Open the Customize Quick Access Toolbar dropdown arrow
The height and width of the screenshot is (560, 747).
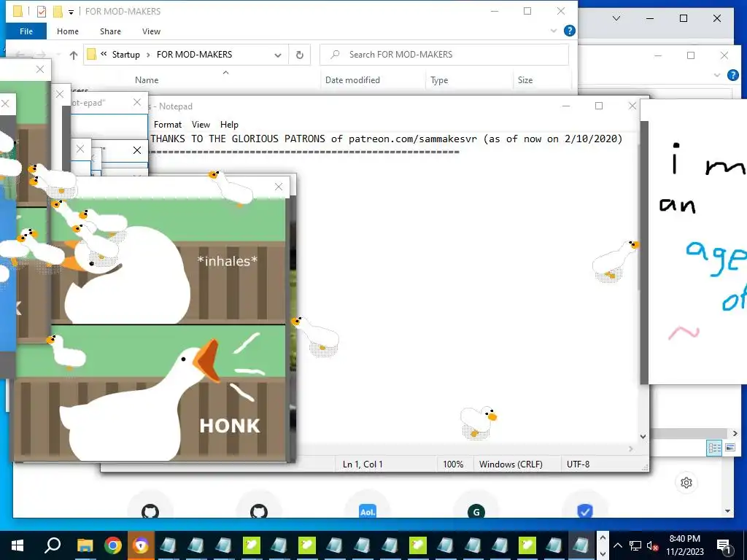tap(71, 12)
